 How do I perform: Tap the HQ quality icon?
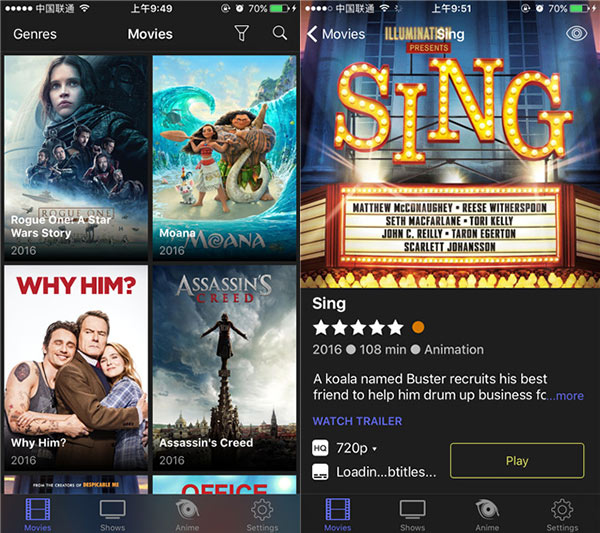click(x=320, y=448)
